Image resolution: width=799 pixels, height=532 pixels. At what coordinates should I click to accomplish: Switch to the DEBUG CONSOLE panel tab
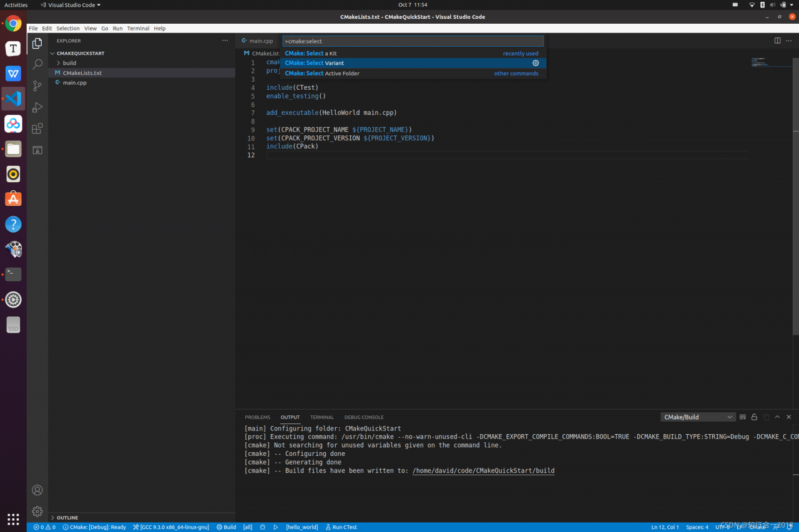click(364, 417)
